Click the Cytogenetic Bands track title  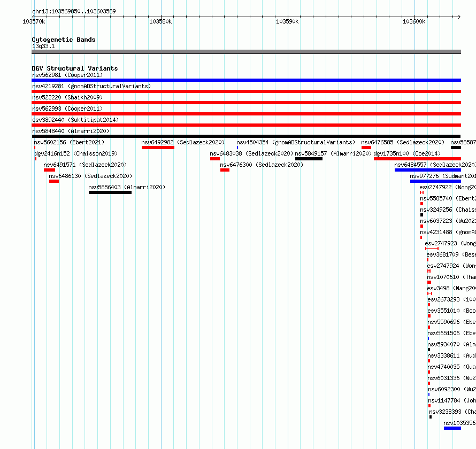[64, 40]
